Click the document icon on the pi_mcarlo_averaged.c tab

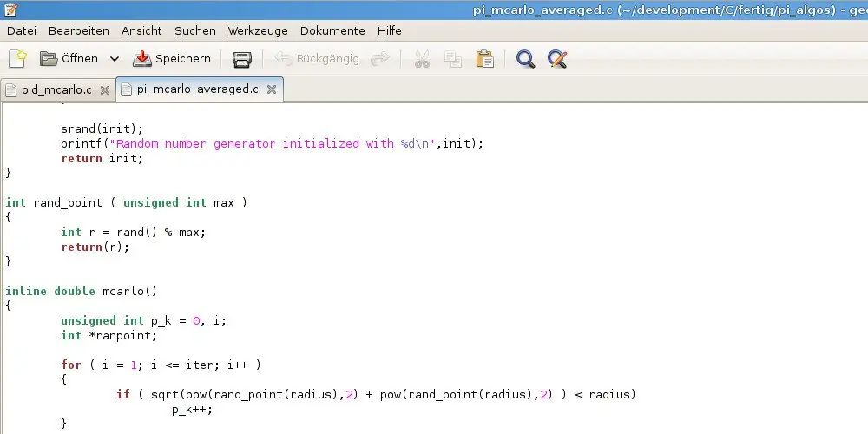tap(126, 89)
